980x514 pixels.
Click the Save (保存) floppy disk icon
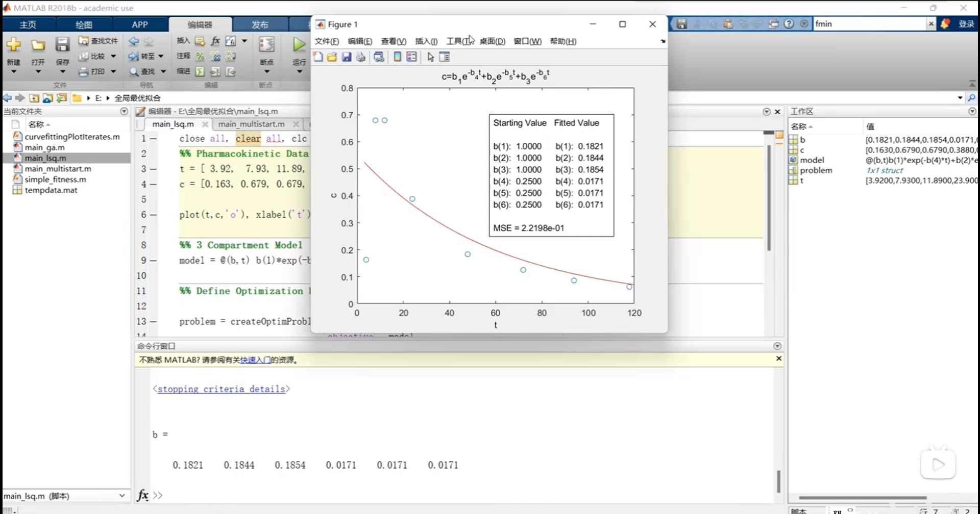coord(62,45)
